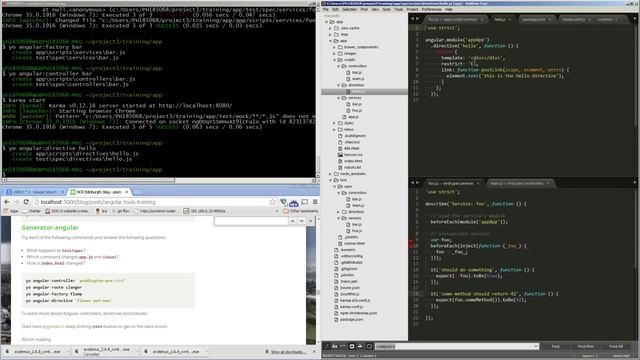Go to previous match in Chrome find bar
The image size is (640, 360).
pos(292,221)
